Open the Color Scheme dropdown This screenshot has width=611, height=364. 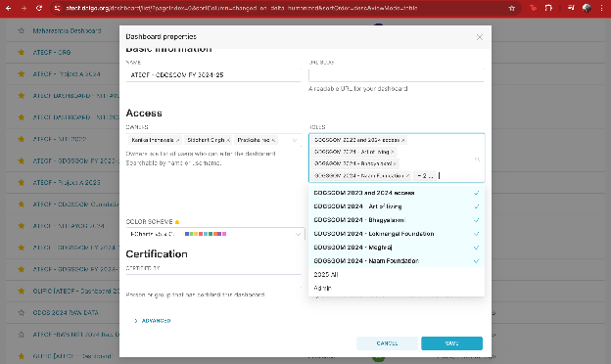(x=215, y=234)
